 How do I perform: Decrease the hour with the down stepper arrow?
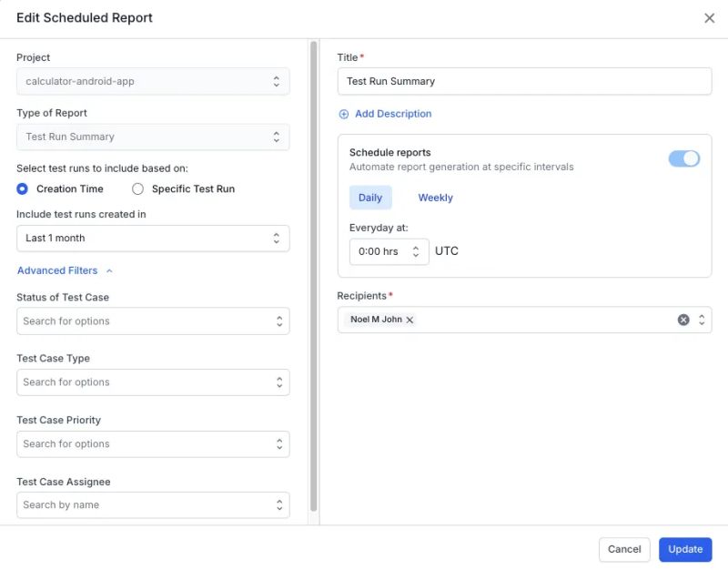418,256
